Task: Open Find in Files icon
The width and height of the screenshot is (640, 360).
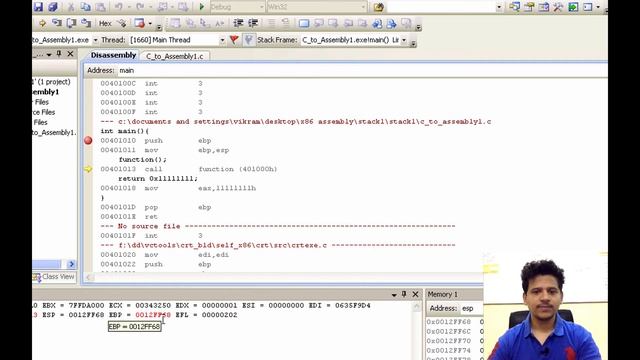Action: pos(378,7)
